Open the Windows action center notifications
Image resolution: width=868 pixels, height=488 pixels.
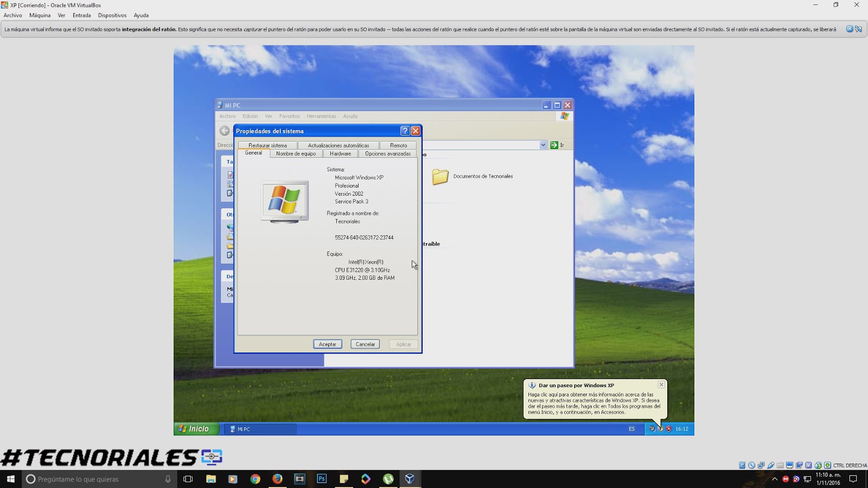pos(853,479)
